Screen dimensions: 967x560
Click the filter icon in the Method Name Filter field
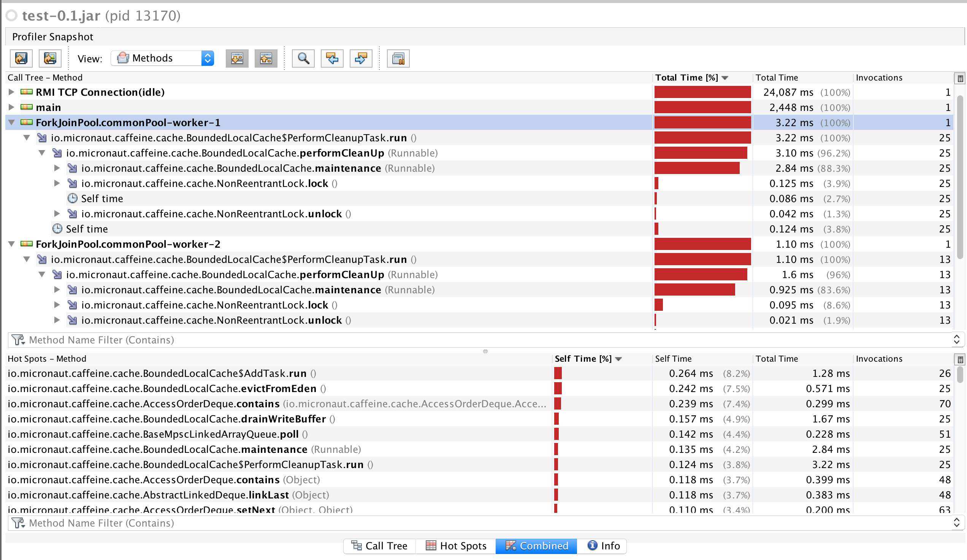(18, 340)
